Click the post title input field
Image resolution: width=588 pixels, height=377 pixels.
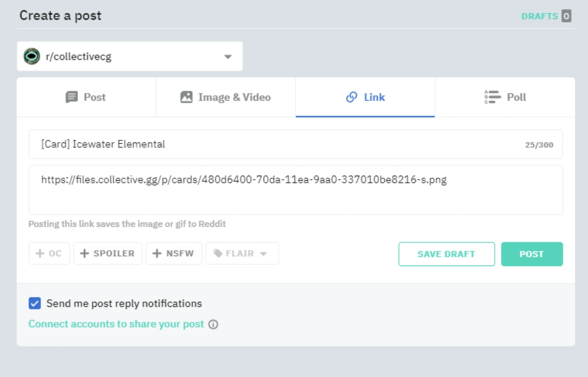[275, 144]
